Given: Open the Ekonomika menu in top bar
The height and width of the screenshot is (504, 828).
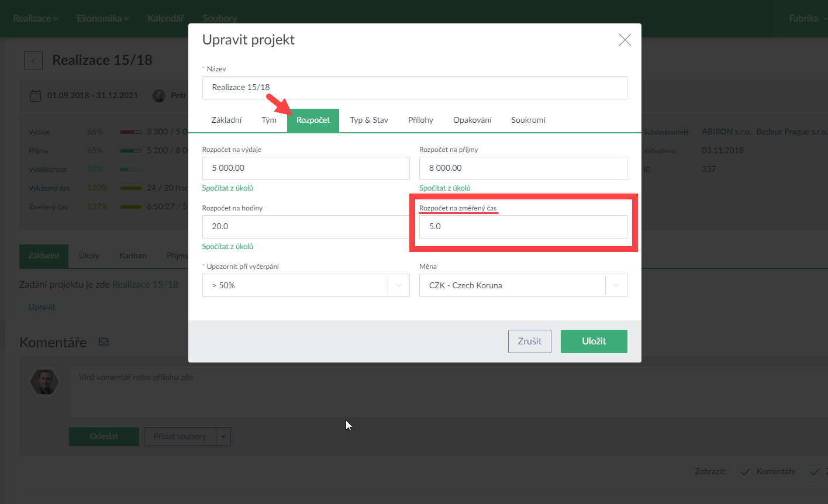Looking at the screenshot, I should tap(102, 19).
